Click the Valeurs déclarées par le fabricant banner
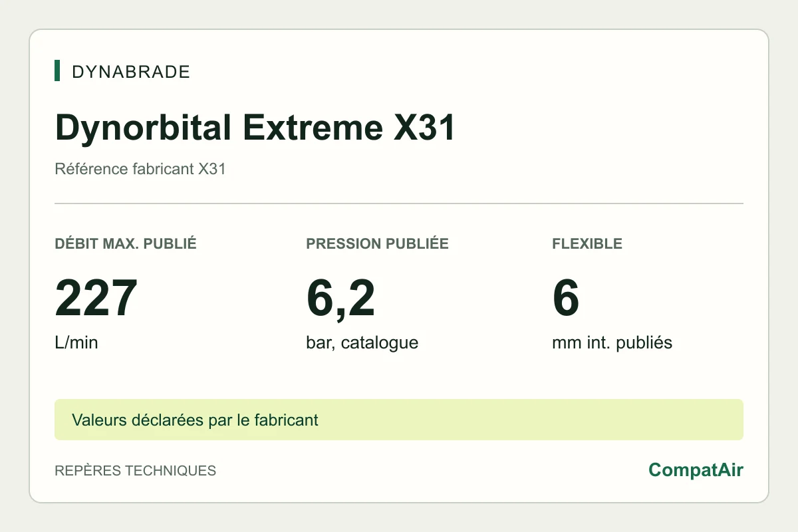 point(399,420)
